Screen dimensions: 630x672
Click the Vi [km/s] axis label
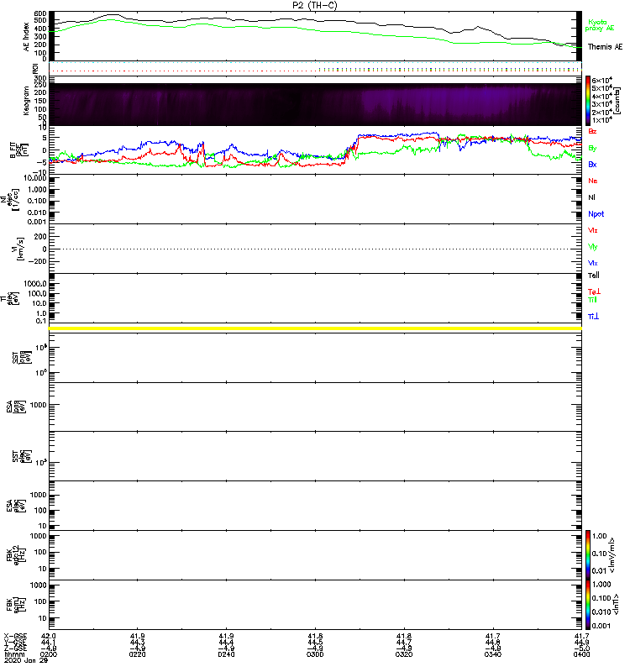tap(18, 249)
